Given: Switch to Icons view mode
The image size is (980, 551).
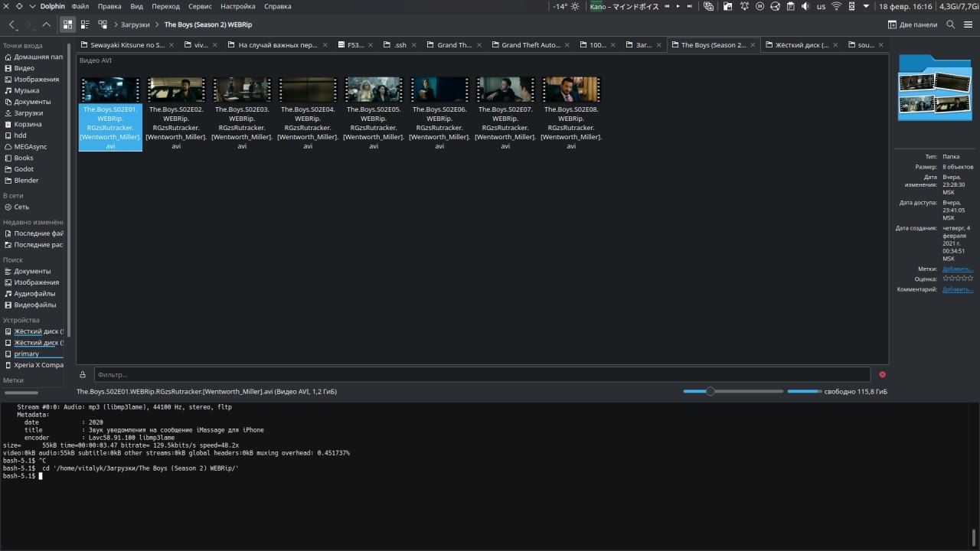Looking at the screenshot, I should click(68, 24).
